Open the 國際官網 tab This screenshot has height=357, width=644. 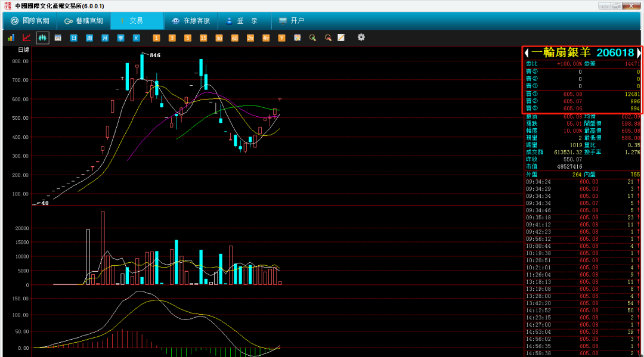coord(30,20)
